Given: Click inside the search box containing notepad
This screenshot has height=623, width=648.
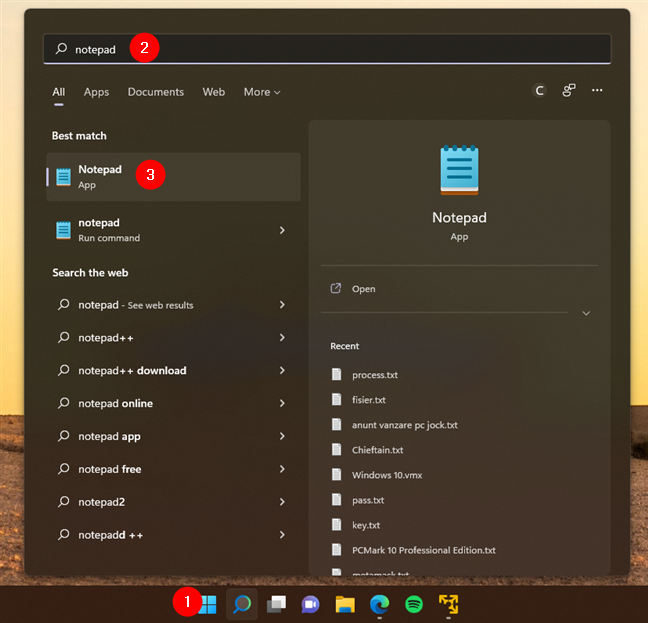Looking at the screenshot, I should point(327,49).
